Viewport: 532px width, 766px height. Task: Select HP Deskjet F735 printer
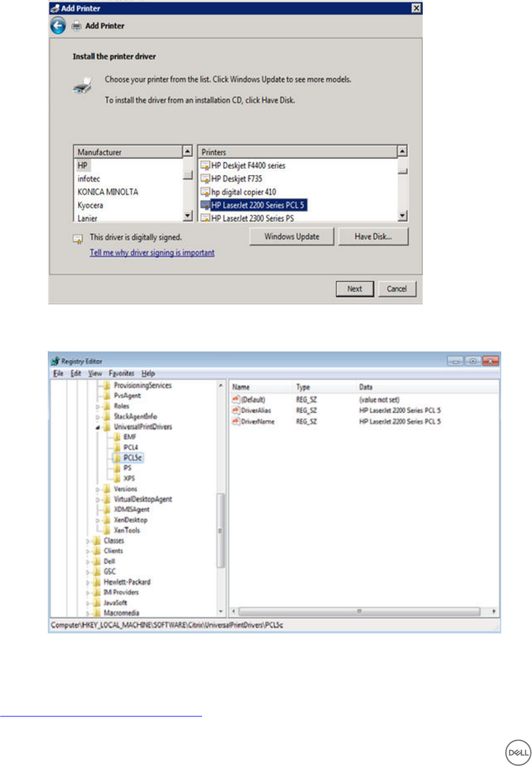tap(237, 179)
